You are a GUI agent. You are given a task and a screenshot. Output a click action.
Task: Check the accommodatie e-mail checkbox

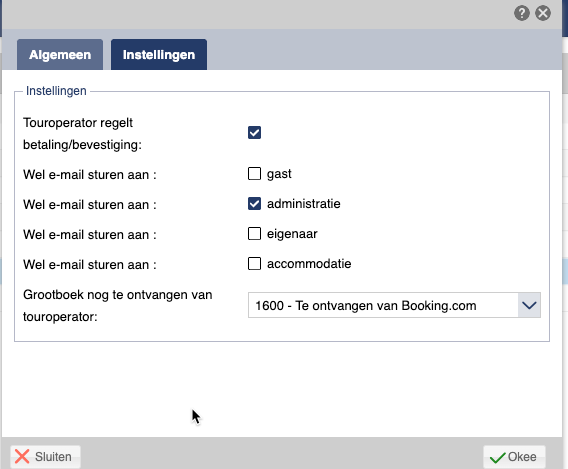click(x=254, y=264)
